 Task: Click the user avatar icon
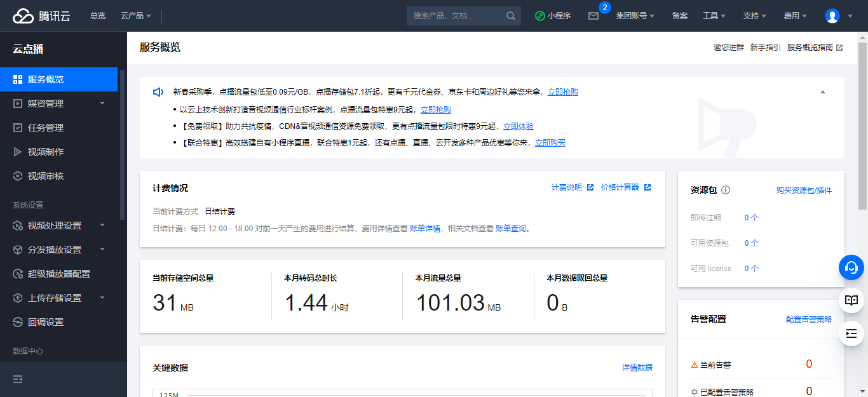point(832,16)
